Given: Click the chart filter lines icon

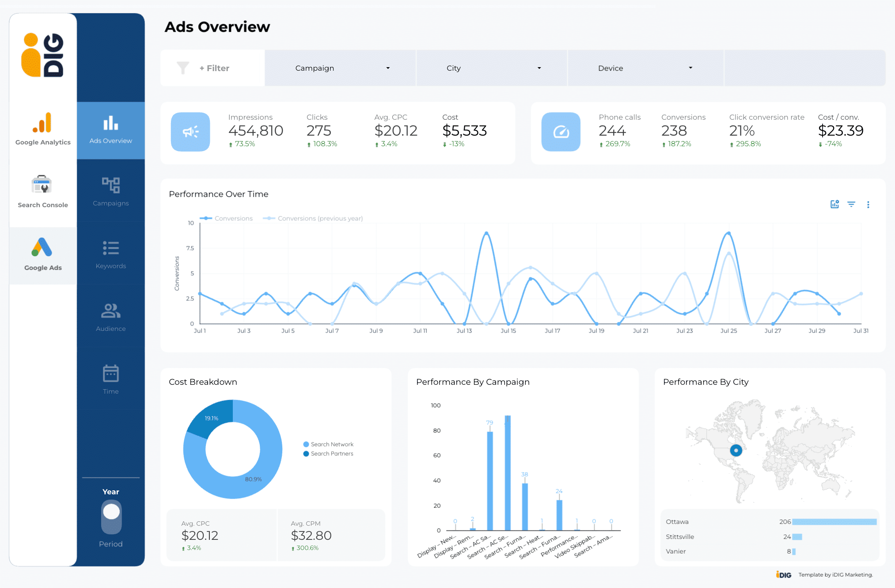Looking at the screenshot, I should (851, 204).
